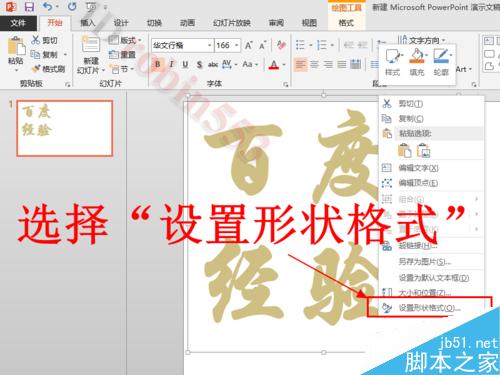The height and width of the screenshot is (375, 500).
Task: Open the font group dialog launcher
Action: pyautogui.click(x=286, y=85)
